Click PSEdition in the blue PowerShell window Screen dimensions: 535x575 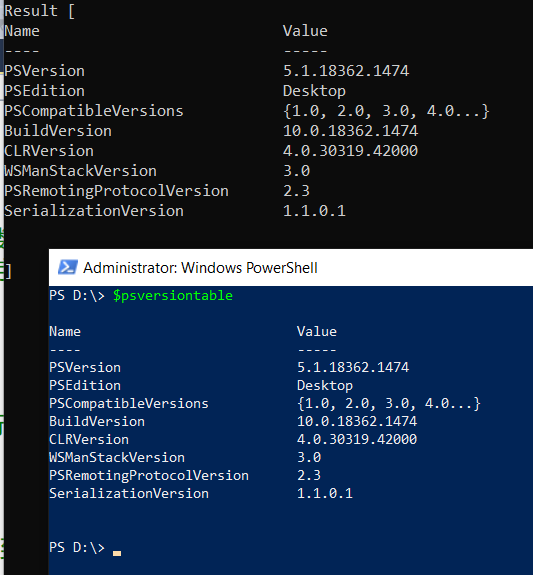click(85, 385)
